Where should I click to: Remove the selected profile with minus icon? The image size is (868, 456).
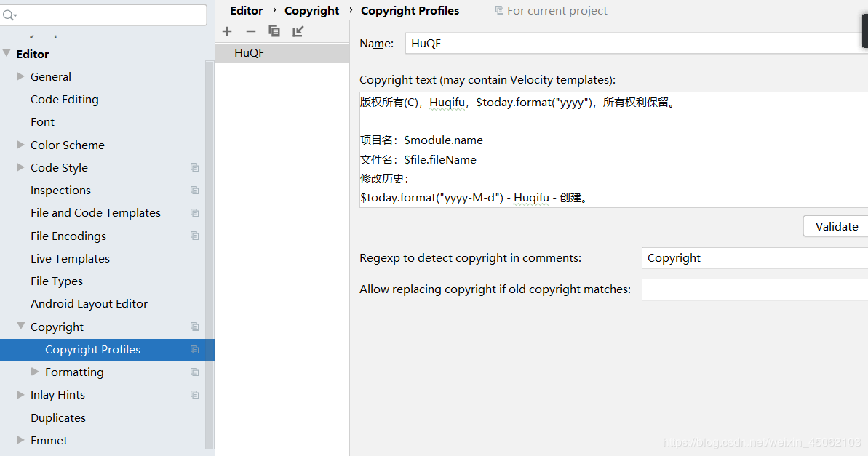click(251, 31)
